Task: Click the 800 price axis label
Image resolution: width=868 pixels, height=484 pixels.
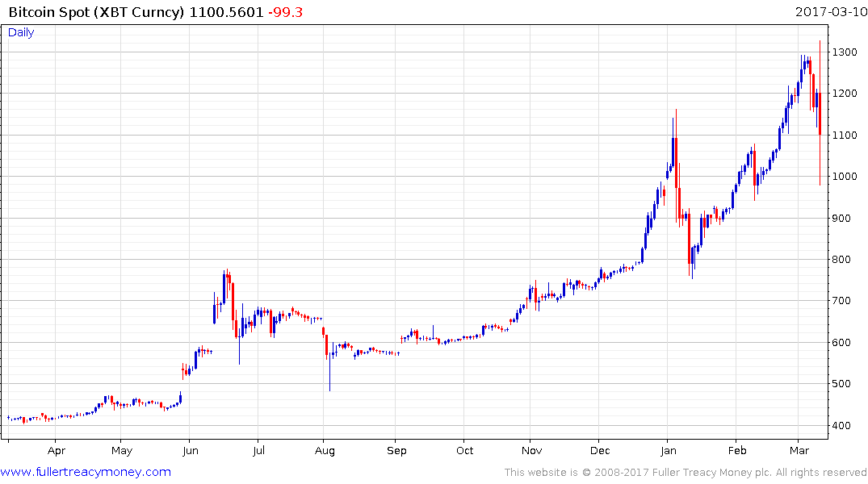Action: tap(841, 260)
